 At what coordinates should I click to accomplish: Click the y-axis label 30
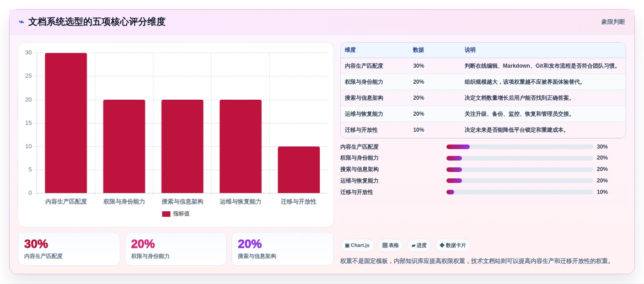click(x=29, y=53)
